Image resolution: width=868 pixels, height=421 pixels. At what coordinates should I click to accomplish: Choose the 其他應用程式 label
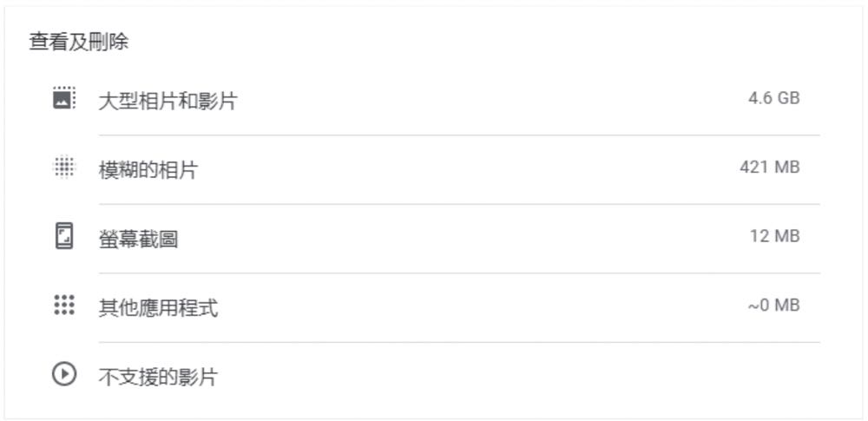(158, 308)
